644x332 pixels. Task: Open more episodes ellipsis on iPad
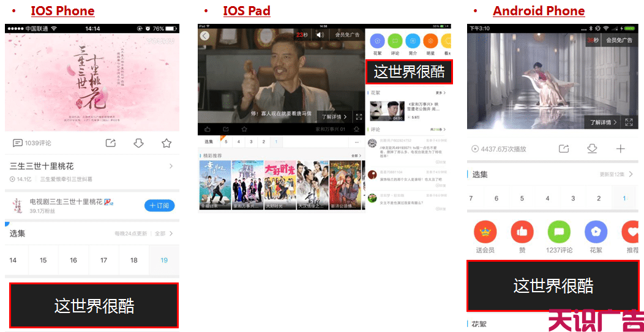click(x=356, y=142)
